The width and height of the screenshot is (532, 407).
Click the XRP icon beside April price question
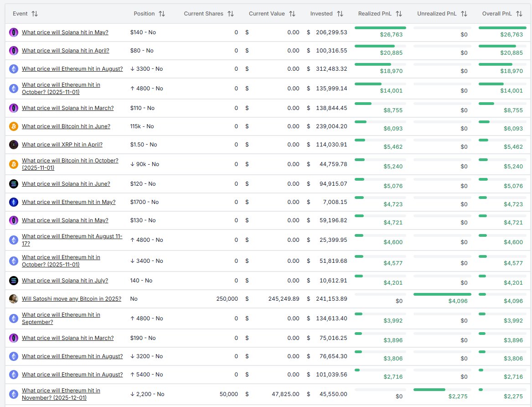(13, 145)
